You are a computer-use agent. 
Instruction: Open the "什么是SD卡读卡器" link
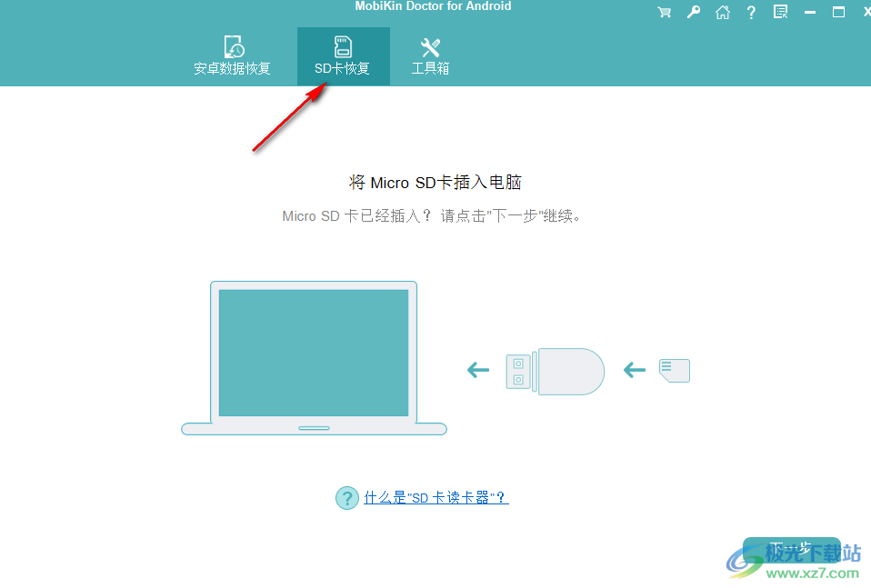click(435, 497)
